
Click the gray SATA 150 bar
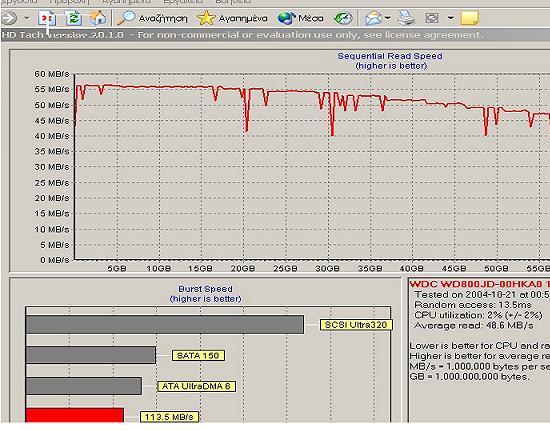click(x=91, y=355)
